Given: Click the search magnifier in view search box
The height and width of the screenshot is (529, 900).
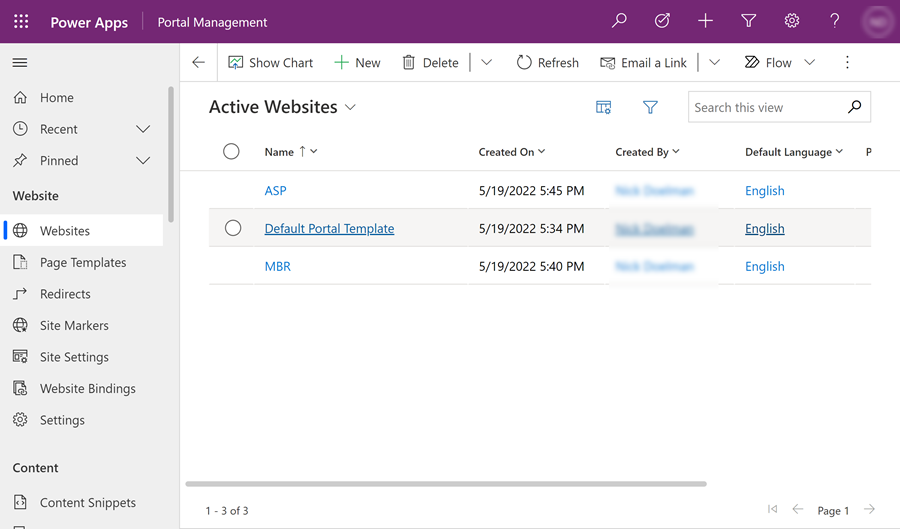Looking at the screenshot, I should (855, 107).
